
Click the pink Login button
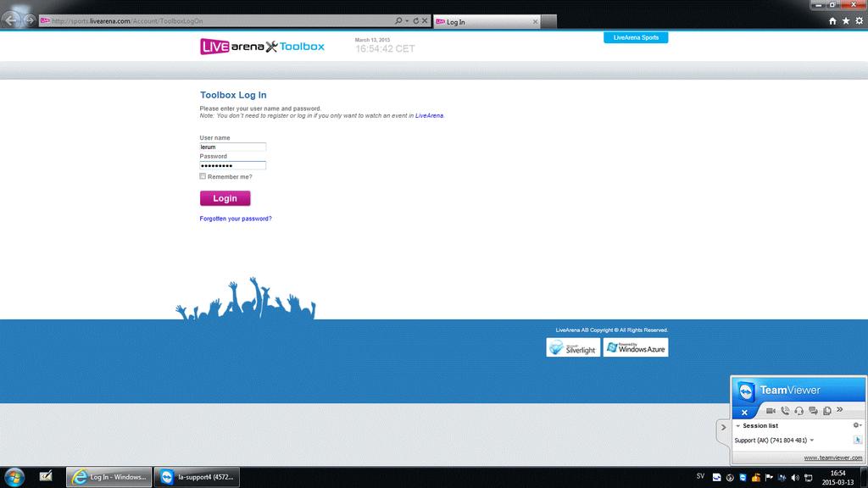click(225, 198)
